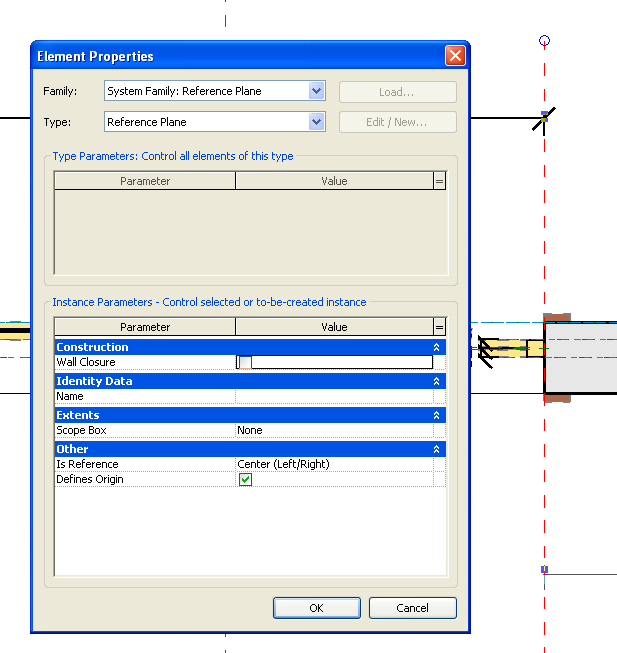Viewport: 617px width, 653px height.
Task: Cancel the Element Properties dialog
Action: coord(412,608)
